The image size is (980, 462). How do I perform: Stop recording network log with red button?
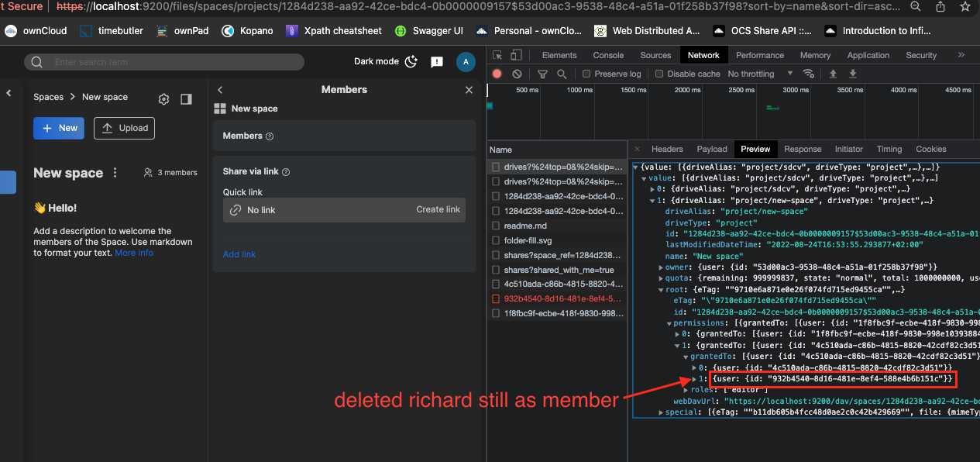point(496,73)
